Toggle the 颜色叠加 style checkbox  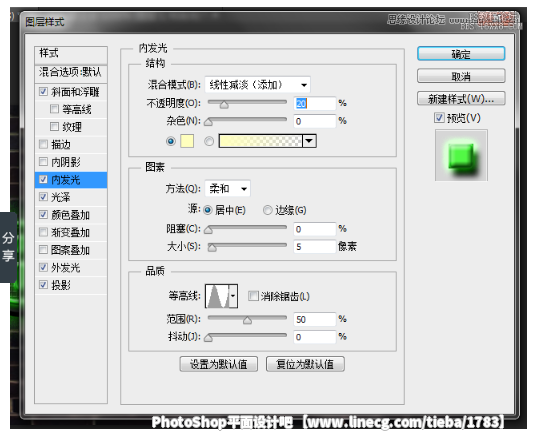coord(43,215)
